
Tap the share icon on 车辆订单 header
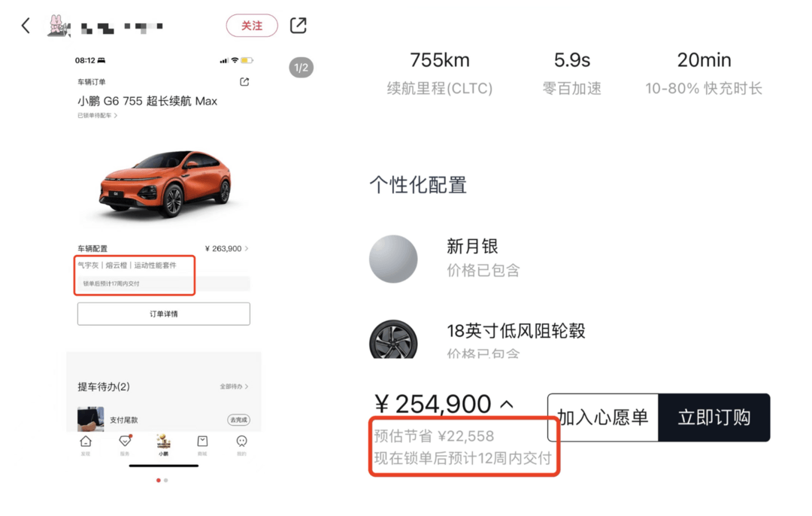[x=244, y=82]
